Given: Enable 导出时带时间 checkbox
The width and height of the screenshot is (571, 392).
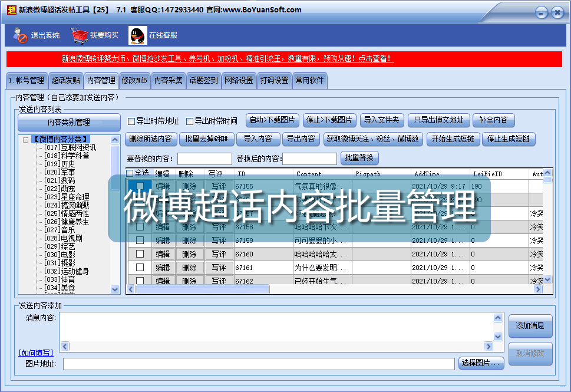Looking at the screenshot, I should coord(189,121).
